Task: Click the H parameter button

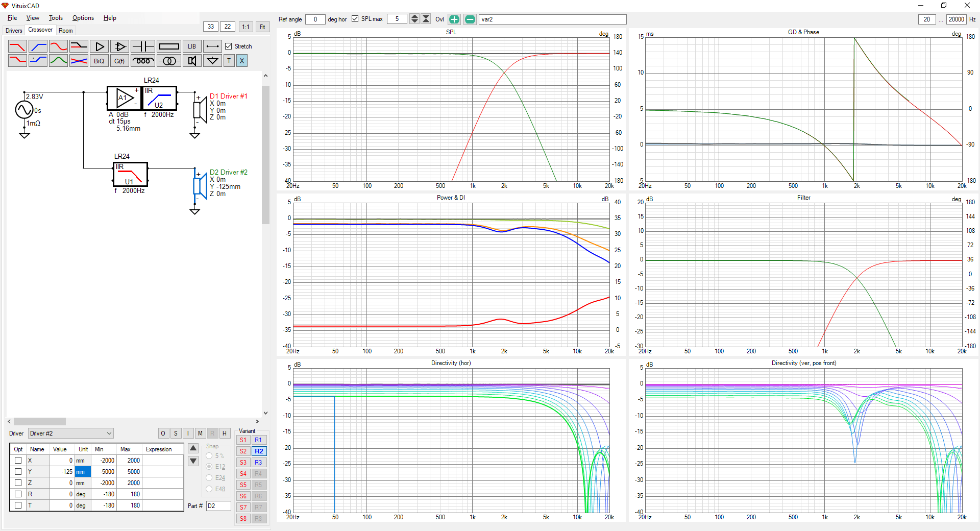Action: pyautogui.click(x=224, y=433)
